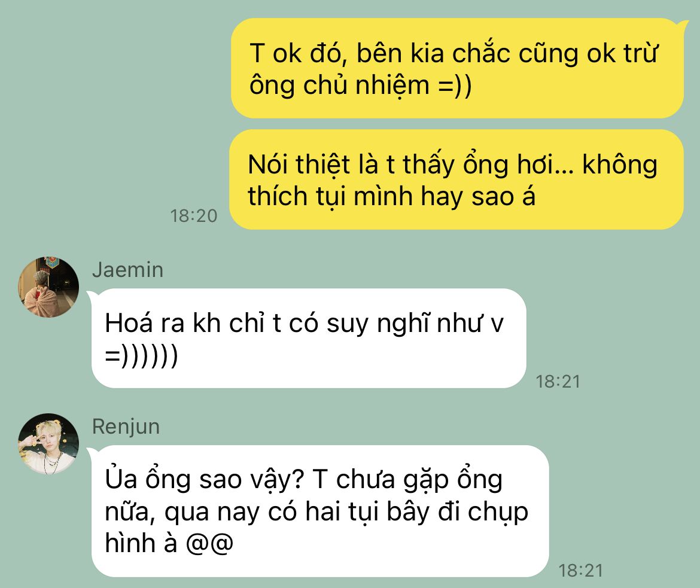Click the tail of Jaemin's white bubble
The image size is (700, 588).
coord(92,295)
